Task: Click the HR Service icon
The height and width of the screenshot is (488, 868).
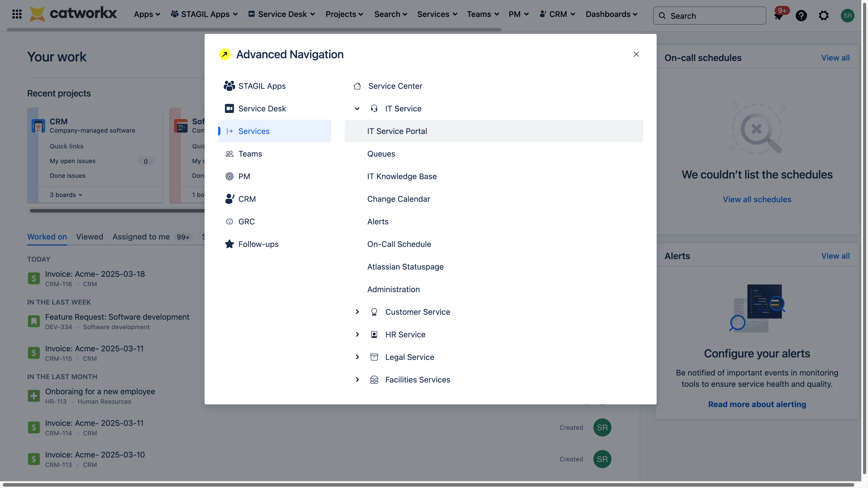Action: (x=374, y=334)
